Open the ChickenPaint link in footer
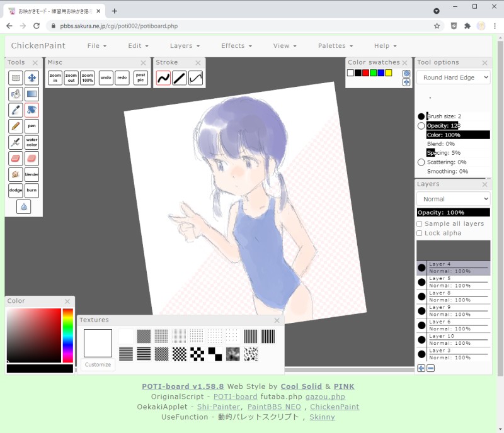The height and width of the screenshot is (433, 504). [x=335, y=407]
